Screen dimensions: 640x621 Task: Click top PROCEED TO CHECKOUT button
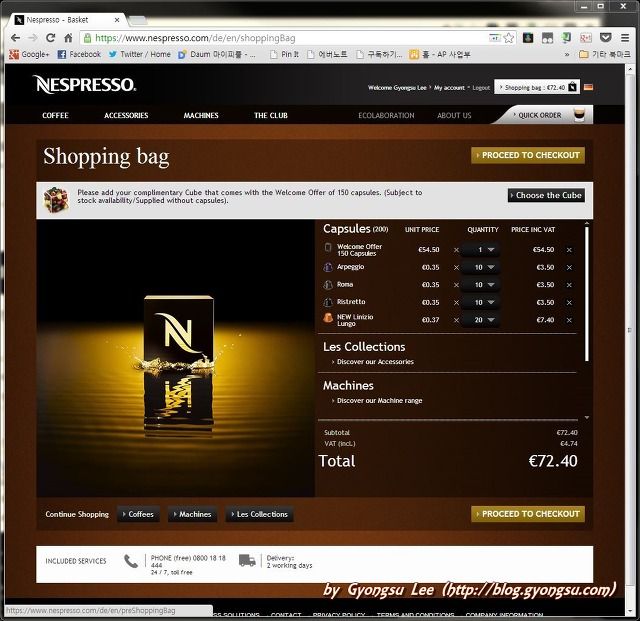(x=528, y=155)
